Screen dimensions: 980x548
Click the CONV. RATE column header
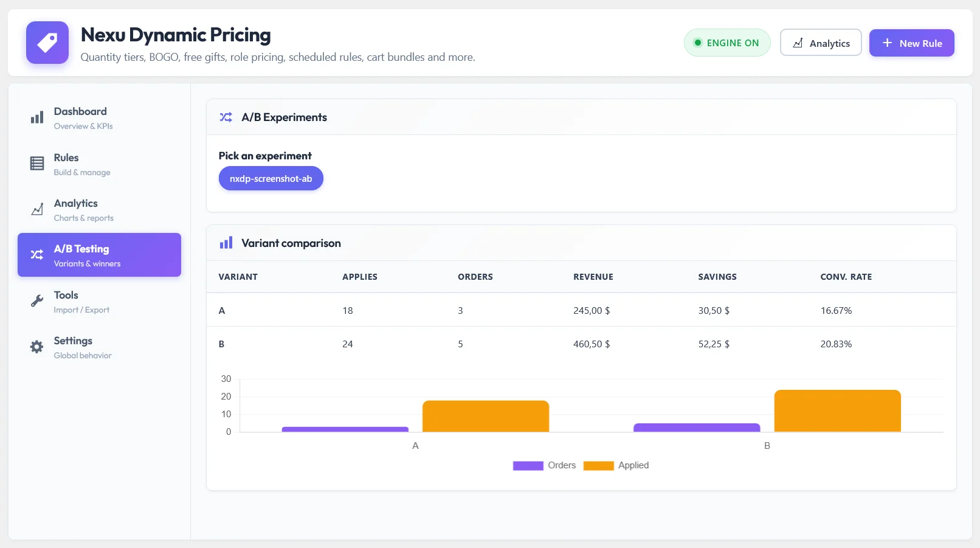846,277
